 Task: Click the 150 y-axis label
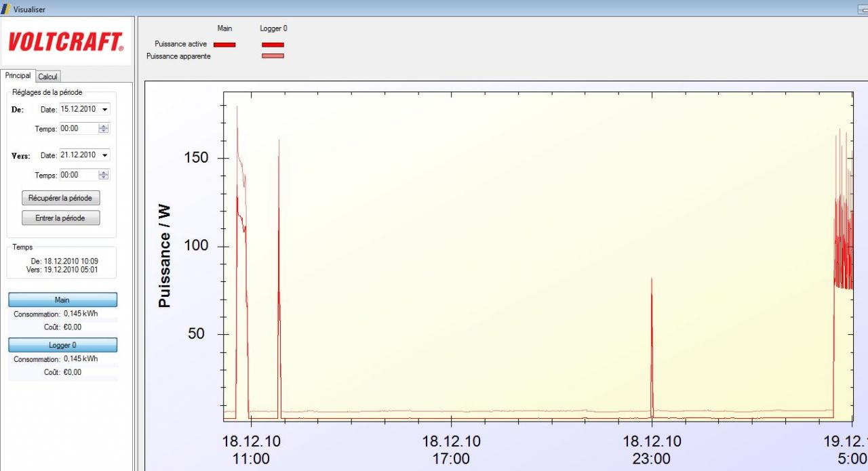[197, 158]
